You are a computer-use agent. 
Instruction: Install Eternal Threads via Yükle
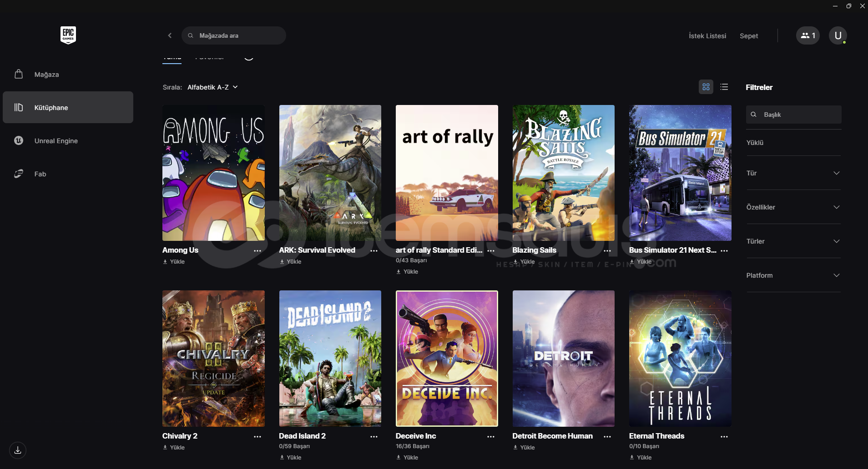click(641, 458)
